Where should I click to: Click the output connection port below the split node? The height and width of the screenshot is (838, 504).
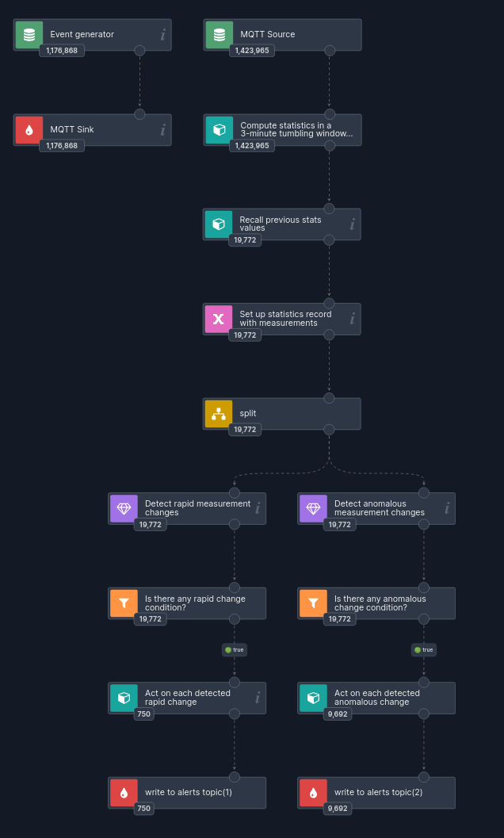(x=329, y=430)
